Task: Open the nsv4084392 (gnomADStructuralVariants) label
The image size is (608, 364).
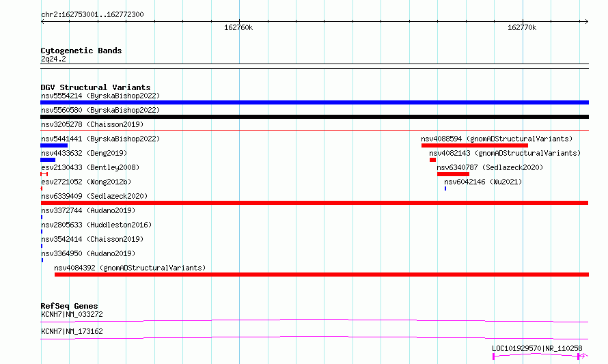Action: pyautogui.click(x=130, y=268)
